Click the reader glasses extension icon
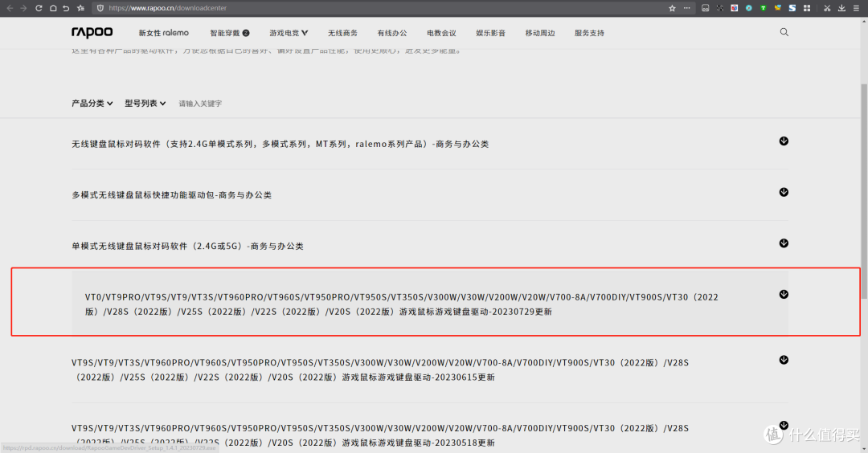 click(706, 8)
